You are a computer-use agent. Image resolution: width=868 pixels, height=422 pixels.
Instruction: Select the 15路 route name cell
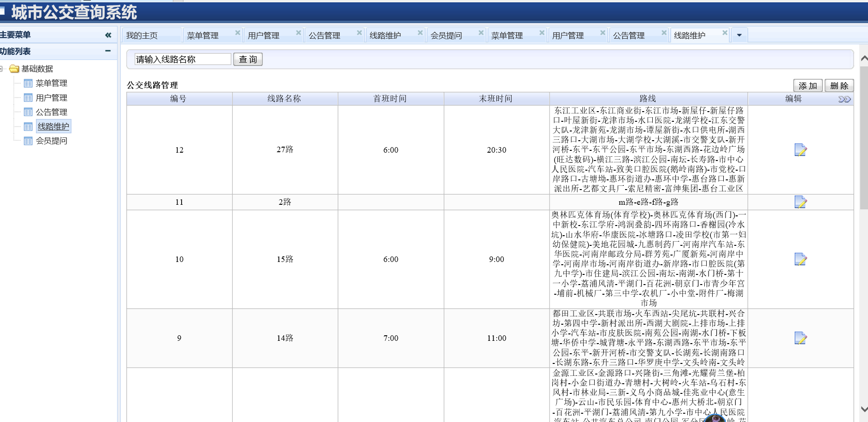click(285, 259)
